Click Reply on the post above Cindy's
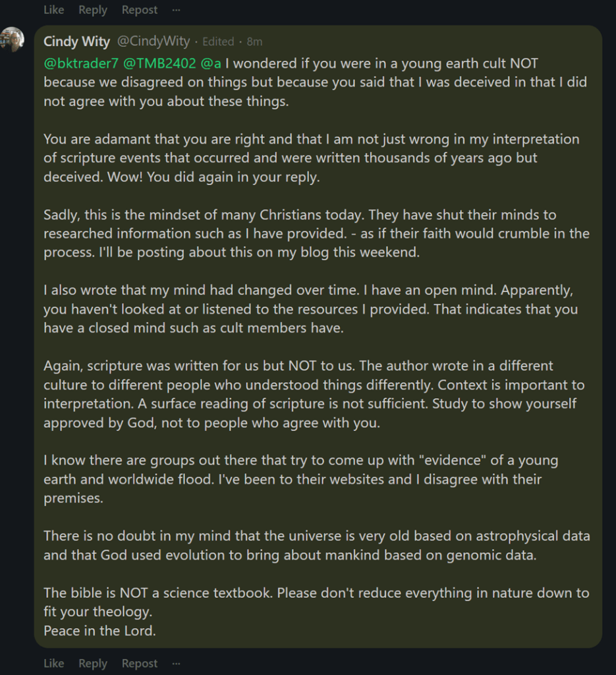 92,10
